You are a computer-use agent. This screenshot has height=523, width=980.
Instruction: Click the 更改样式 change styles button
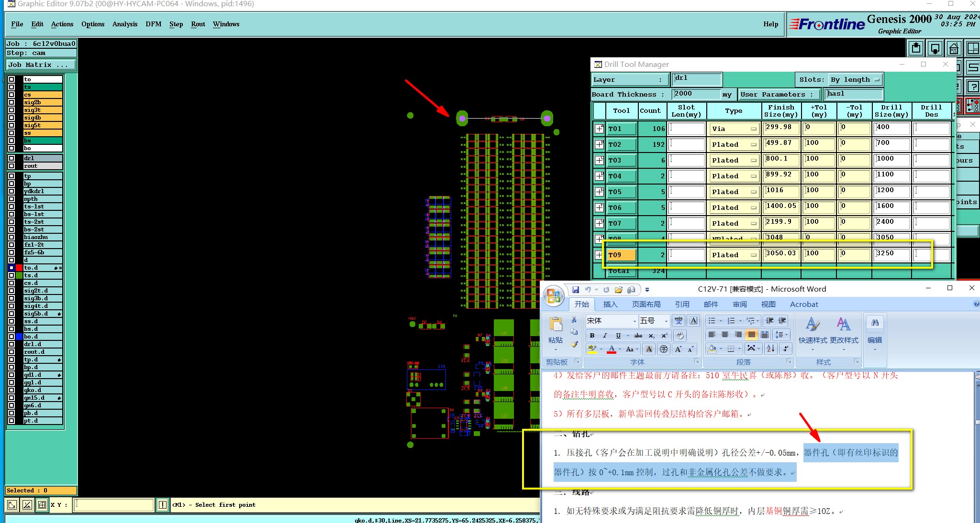click(844, 335)
